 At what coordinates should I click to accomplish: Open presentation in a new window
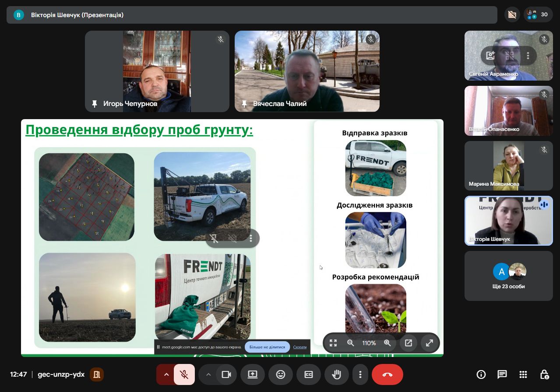point(409,343)
